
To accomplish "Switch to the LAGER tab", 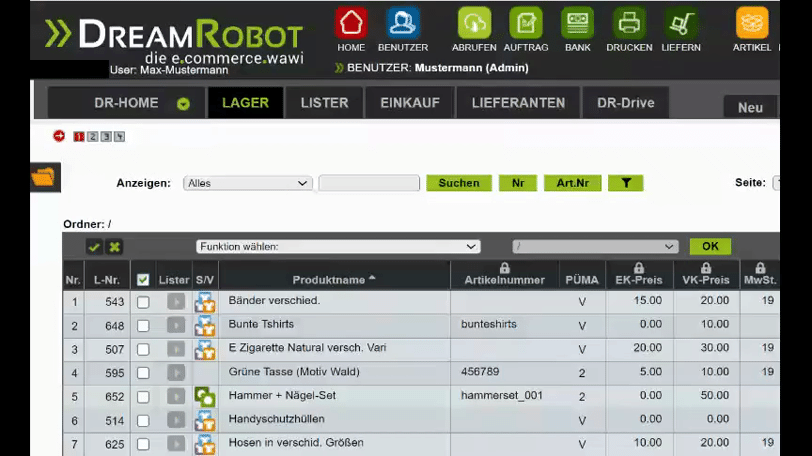I will [x=245, y=103].
